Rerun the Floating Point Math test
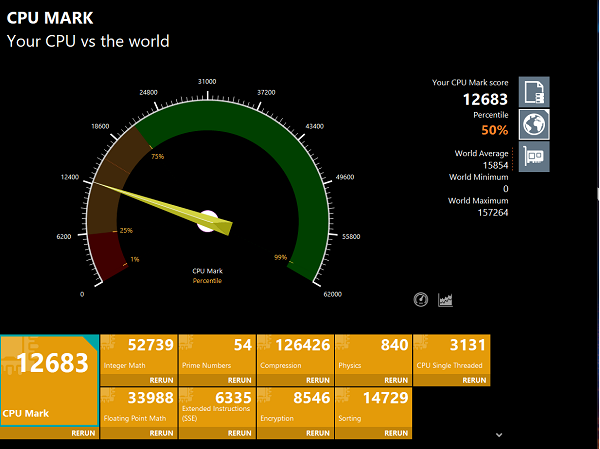 (x=161, y=433)
